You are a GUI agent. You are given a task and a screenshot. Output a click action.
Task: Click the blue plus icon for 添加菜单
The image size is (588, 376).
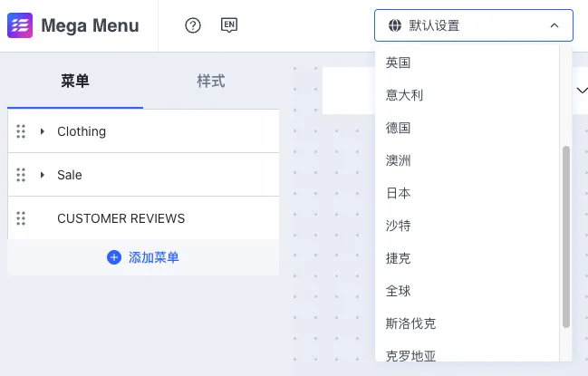tap(114, 257)
